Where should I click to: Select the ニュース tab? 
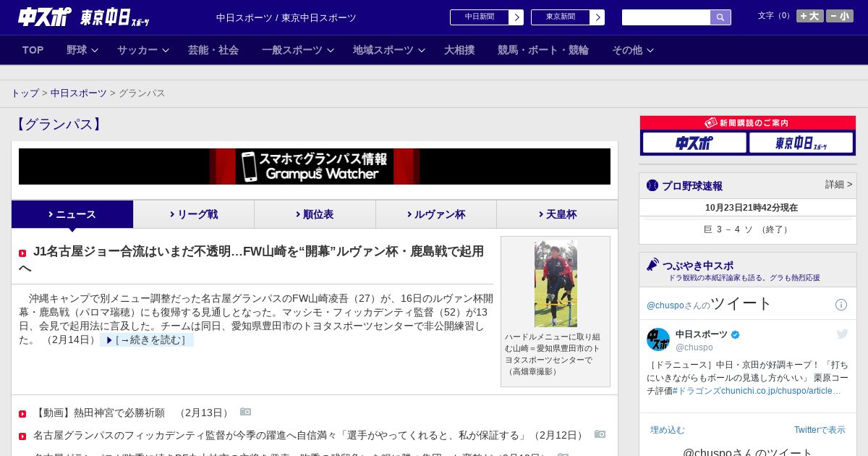point(72,214)
